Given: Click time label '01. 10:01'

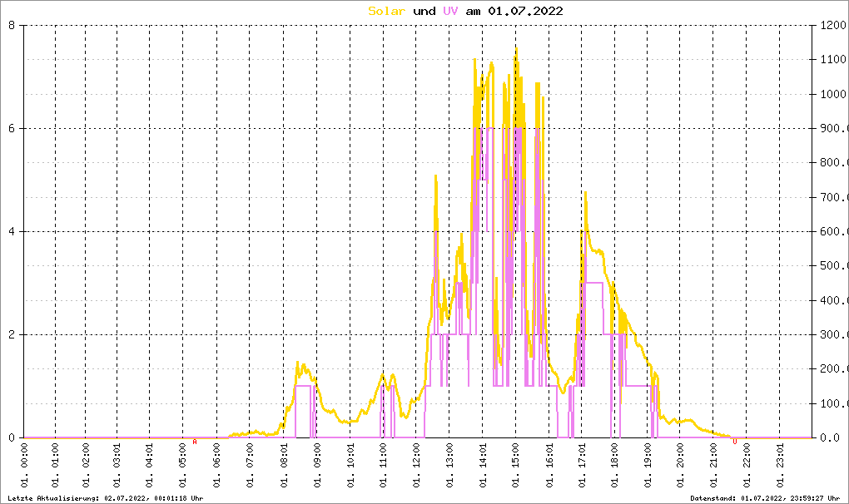Looking at the screenshot, I should 350,465.
